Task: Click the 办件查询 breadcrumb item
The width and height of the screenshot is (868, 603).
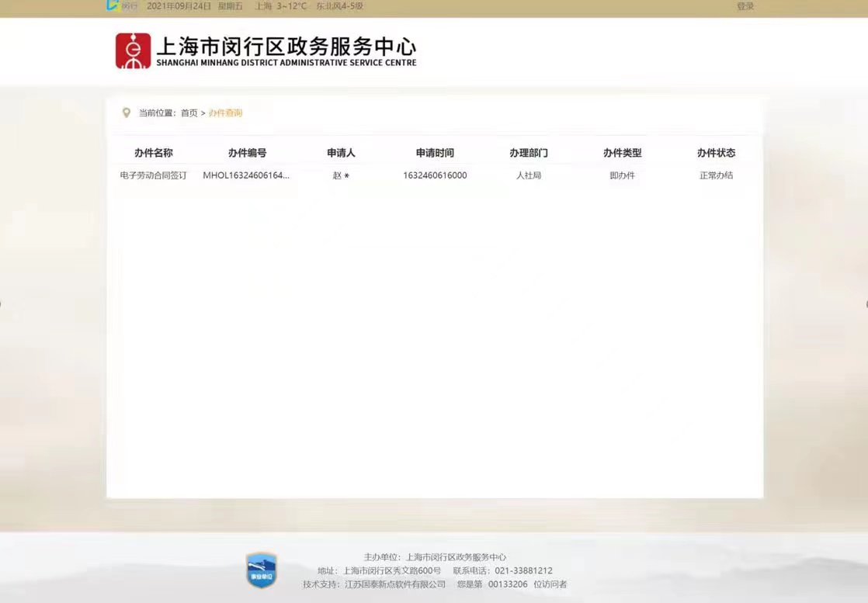Action: [x=225, y=113]
